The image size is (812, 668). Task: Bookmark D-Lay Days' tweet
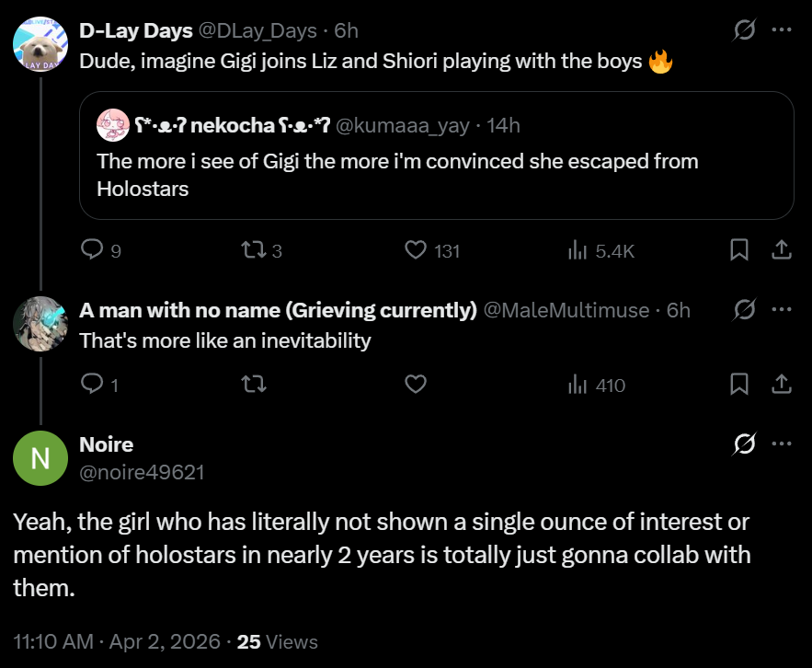click(739, 249)
